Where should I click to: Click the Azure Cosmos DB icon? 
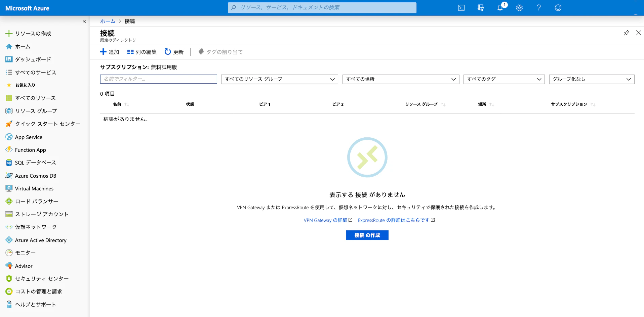coord(9,176)
